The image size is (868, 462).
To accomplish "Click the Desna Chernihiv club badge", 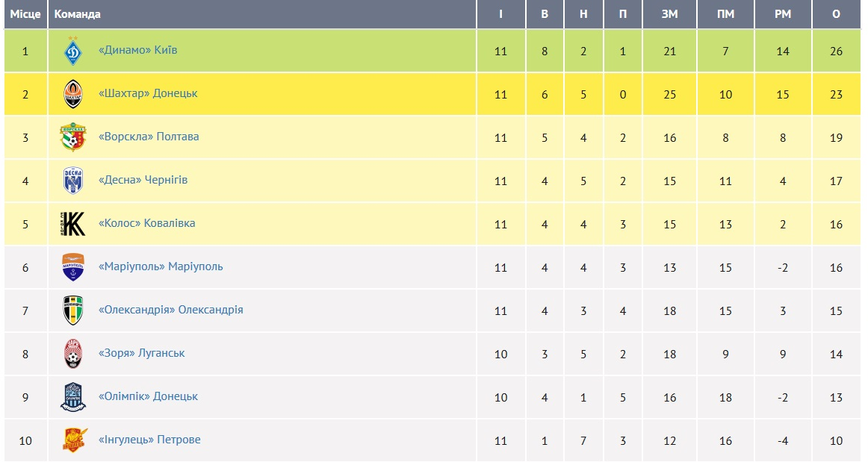I will pyautogui.click(x=73, y=181).
